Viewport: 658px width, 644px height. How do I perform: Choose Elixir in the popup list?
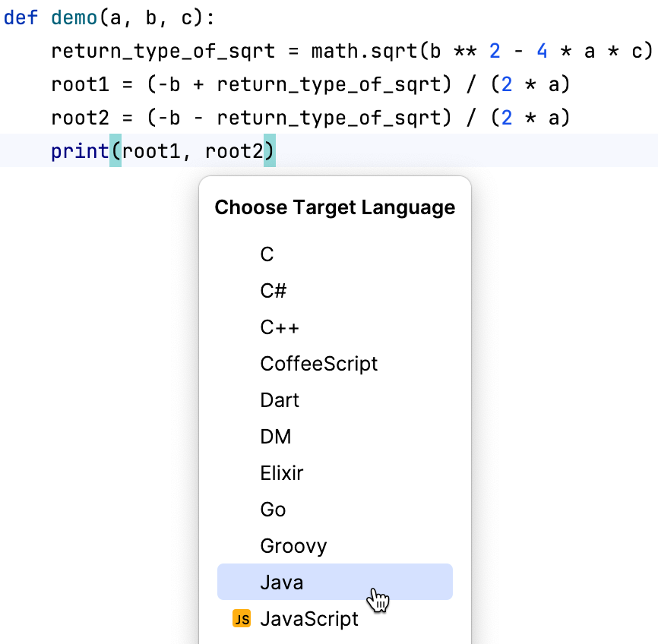281,473
